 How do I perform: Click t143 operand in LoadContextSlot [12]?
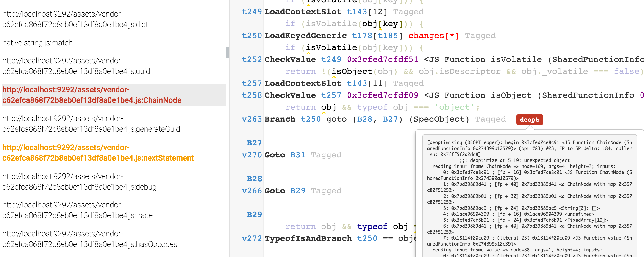[x=357, y=12]
